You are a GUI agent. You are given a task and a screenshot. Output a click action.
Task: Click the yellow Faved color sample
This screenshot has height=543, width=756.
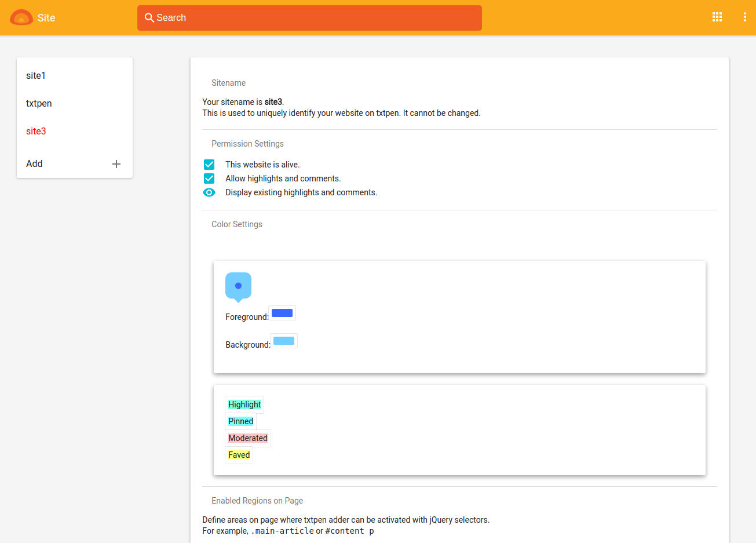[239, 455]
